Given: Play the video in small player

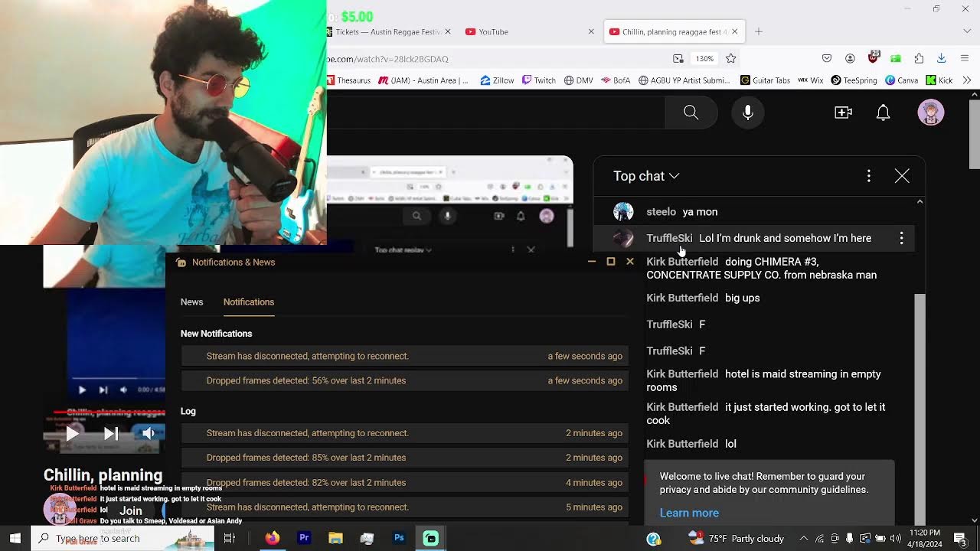Looking at the screenshot, I should tap(71, 434).
